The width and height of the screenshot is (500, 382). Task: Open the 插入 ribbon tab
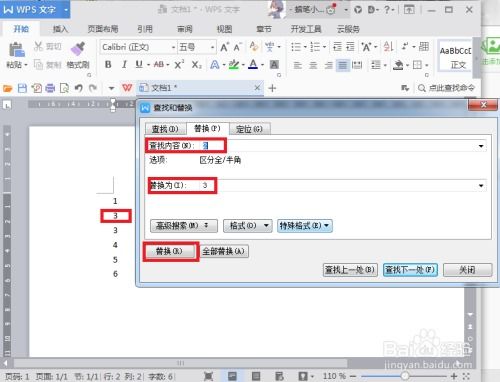[60, 29]
